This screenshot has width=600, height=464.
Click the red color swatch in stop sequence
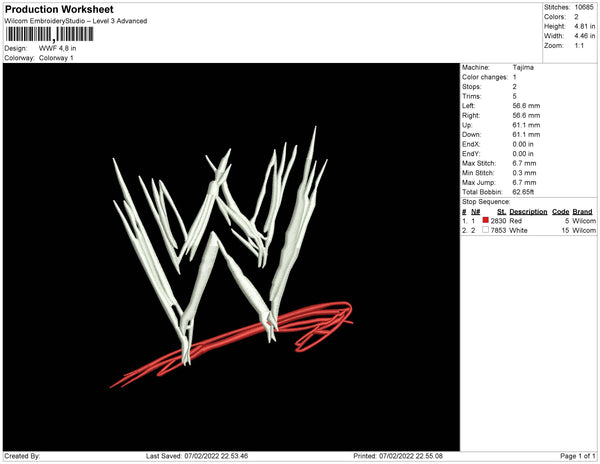[486, 220]
